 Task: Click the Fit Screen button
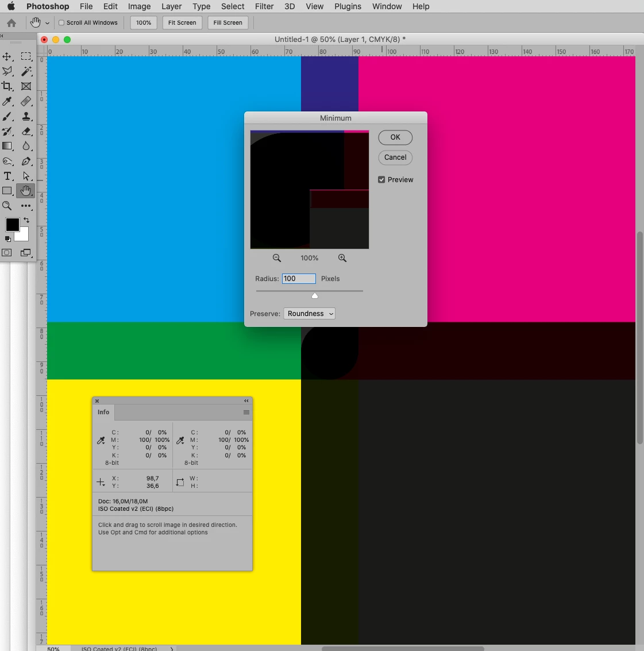182,23
